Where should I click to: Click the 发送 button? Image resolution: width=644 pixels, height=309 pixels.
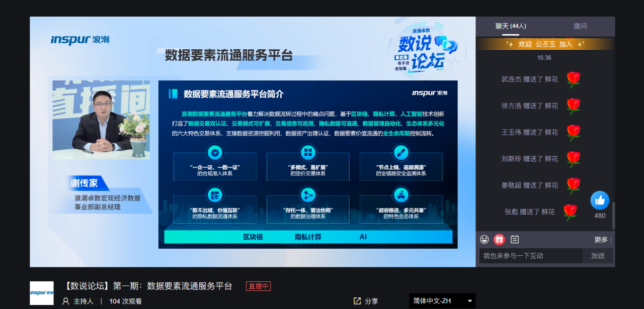click(x=598, y=256)
